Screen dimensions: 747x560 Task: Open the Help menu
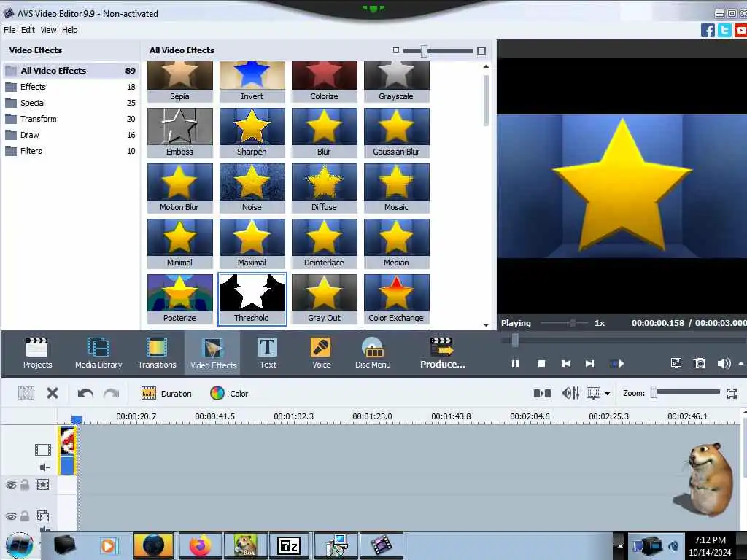coord(69,30)
